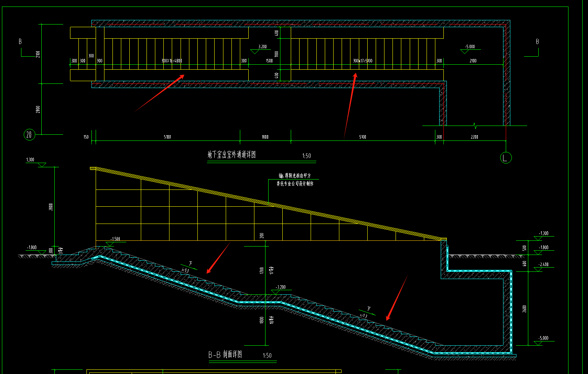This screenshot has width=588, height=374.
Task: Click the vertical 200 dimension text
Action: [262, 235]
